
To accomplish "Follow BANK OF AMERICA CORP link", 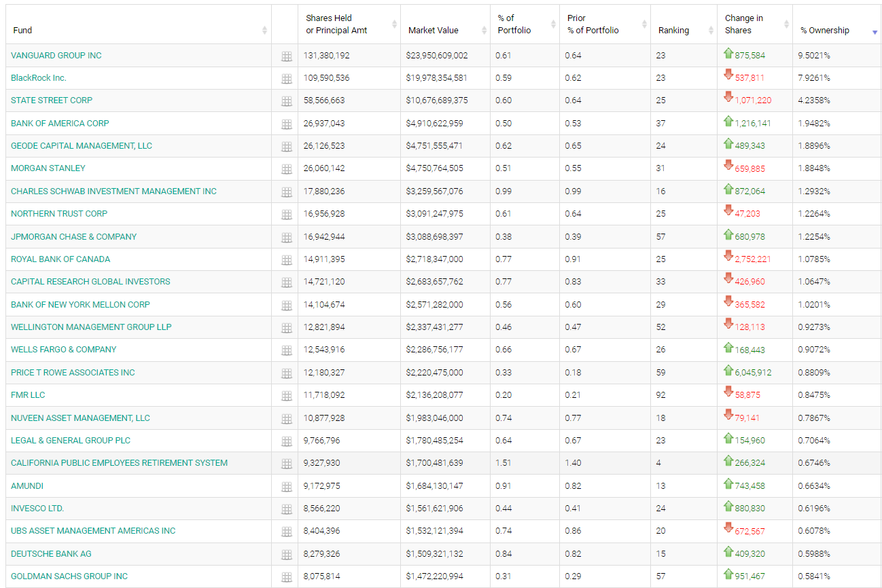I will coord(60,124).
